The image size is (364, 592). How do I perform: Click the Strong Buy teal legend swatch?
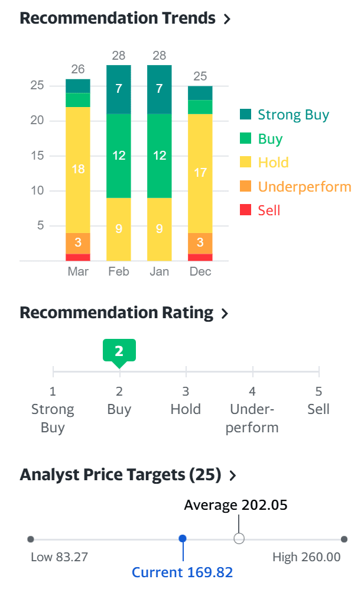[246, 115]
